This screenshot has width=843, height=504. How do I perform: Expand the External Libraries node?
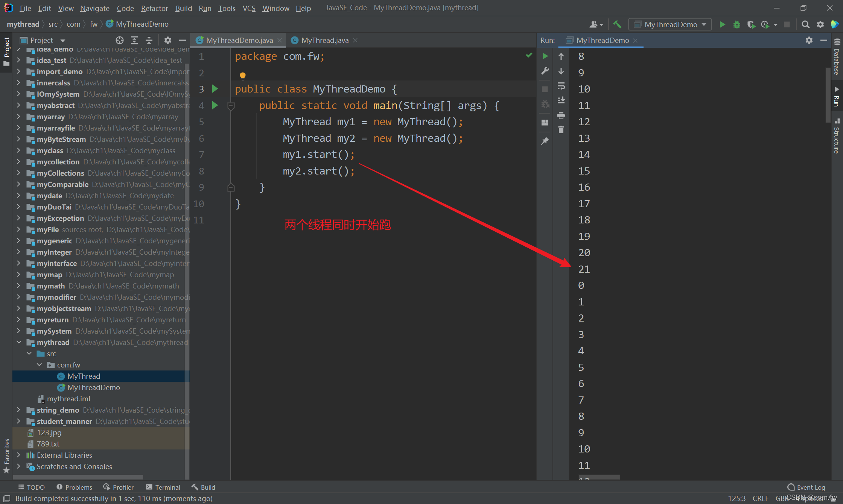click(19, 455)
